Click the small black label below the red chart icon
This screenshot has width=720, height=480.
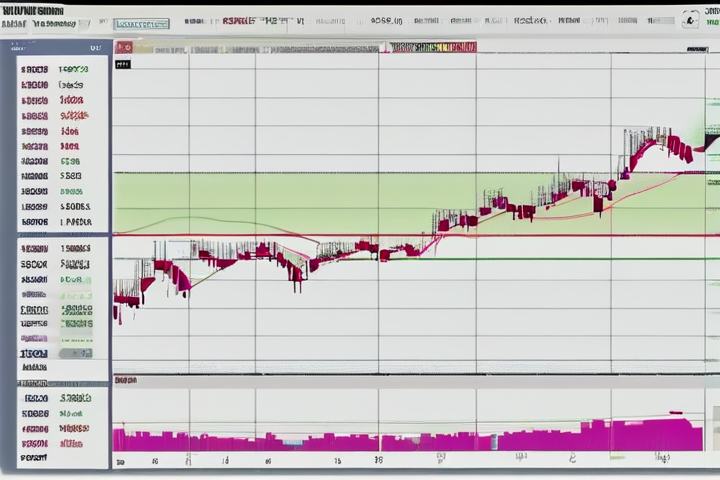123,64
